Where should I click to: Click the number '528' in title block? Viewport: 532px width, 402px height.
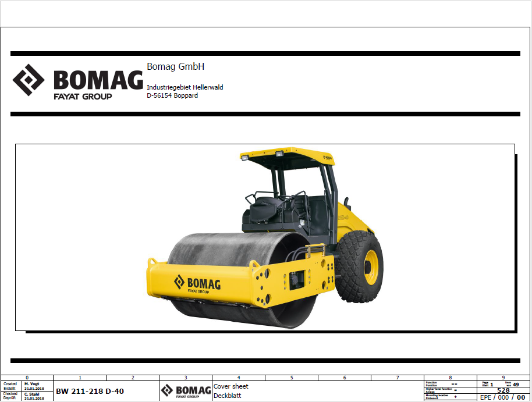coord(503,390)
